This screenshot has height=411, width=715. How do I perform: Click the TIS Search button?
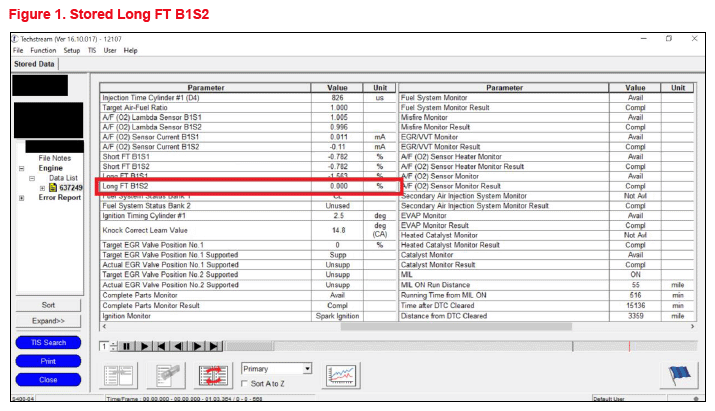point(48,343)
